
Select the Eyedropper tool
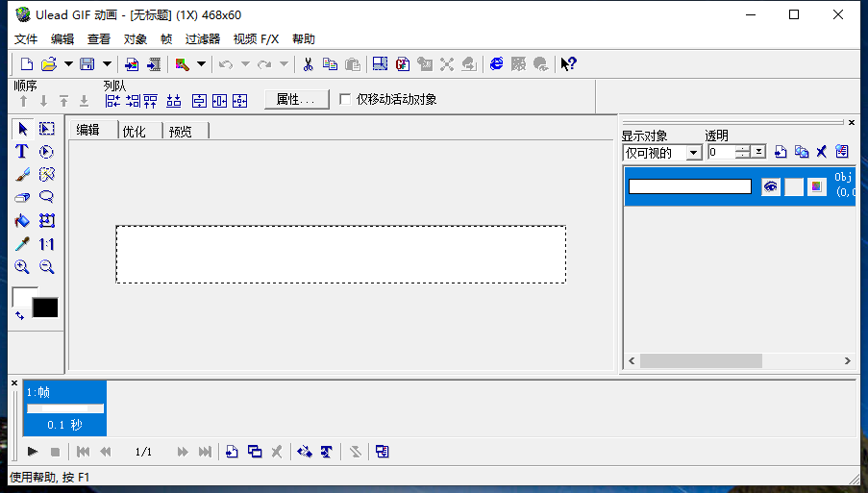click(x=22, y=244)
